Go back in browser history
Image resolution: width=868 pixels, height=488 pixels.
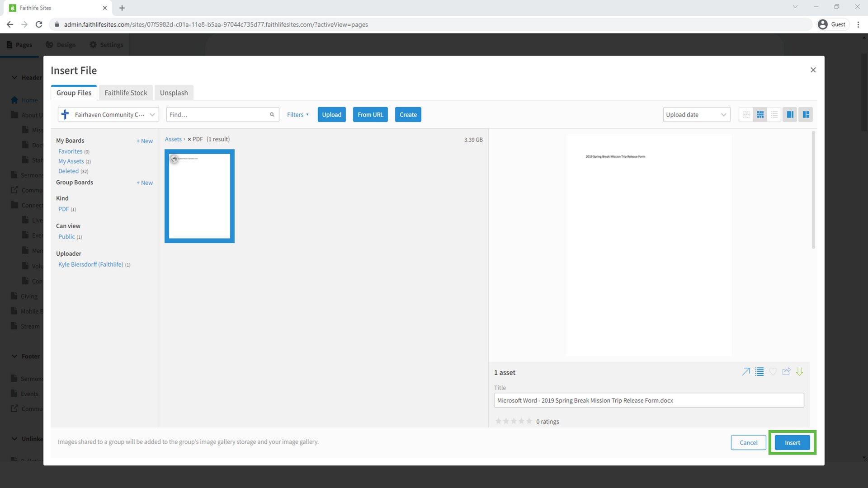(10, 24)
